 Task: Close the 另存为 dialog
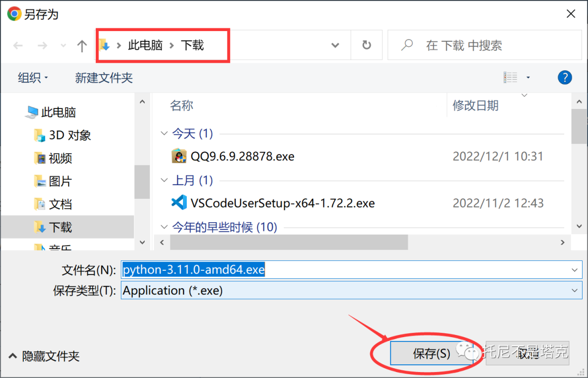click(571, 14)
